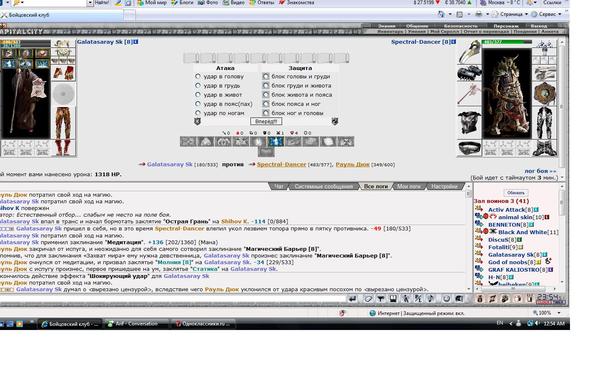Click the shield icon right of defense options
The height and width of the screenshot is (375, 600).
pyautogui.click(x=335, y=121)
